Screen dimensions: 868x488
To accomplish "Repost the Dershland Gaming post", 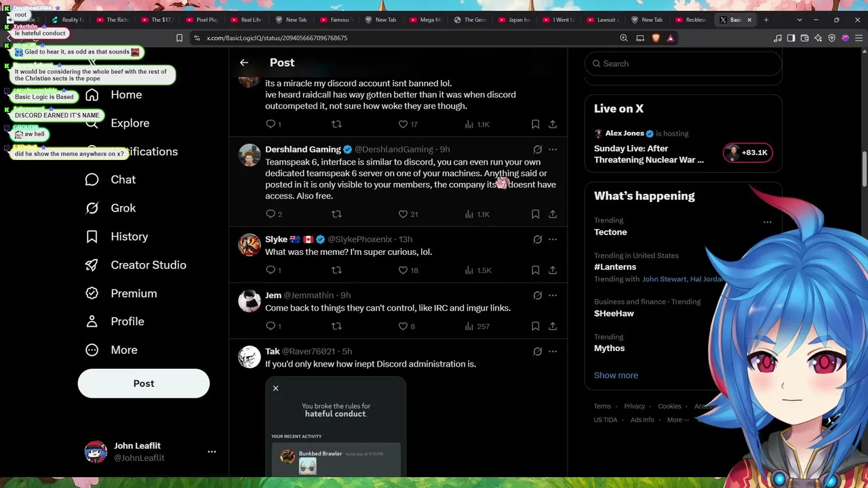I will [x=336, y=214].
